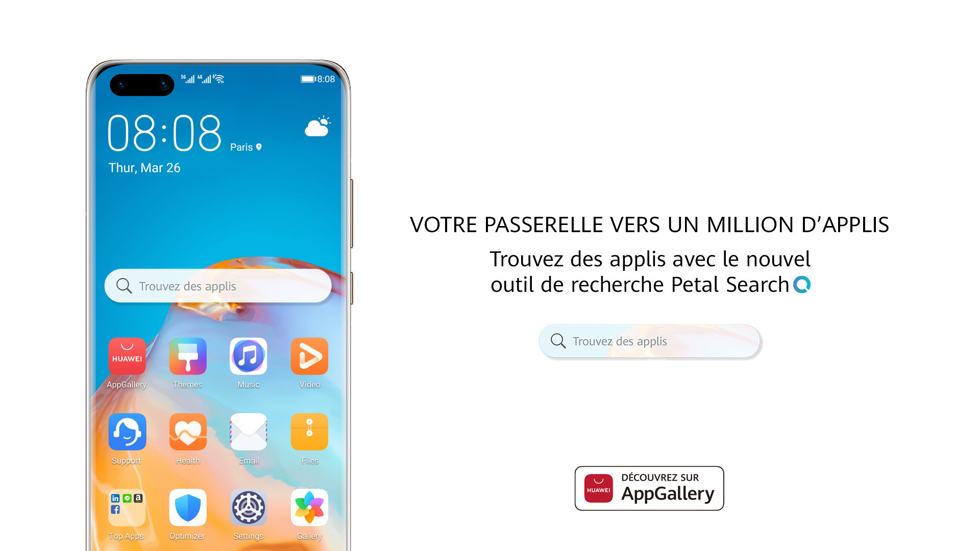
Task: Click the Petal Search search bar on phone
Action: (220, 286)
